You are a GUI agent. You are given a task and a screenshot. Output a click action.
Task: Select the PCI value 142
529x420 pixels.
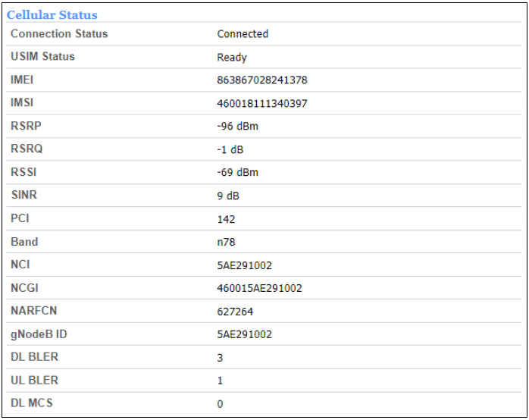[226, 219]
